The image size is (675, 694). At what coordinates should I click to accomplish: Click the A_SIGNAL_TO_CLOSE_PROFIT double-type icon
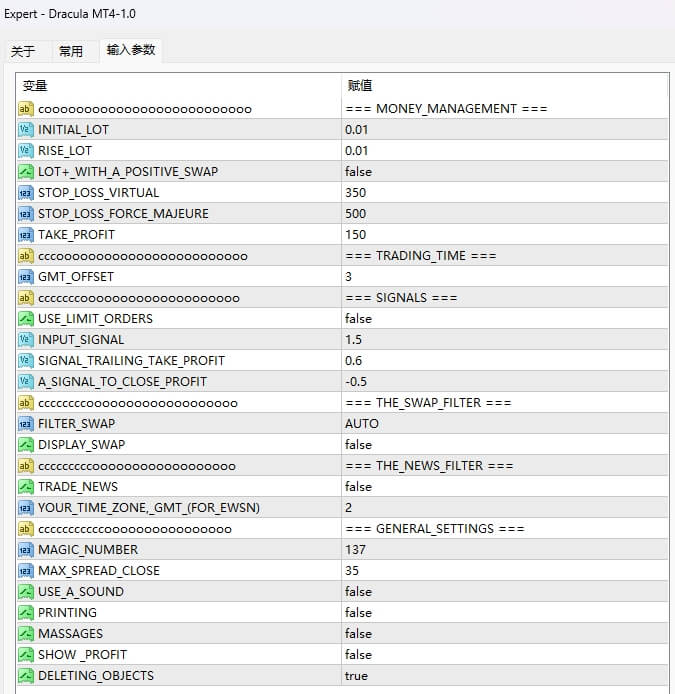(x=26, y=382)
